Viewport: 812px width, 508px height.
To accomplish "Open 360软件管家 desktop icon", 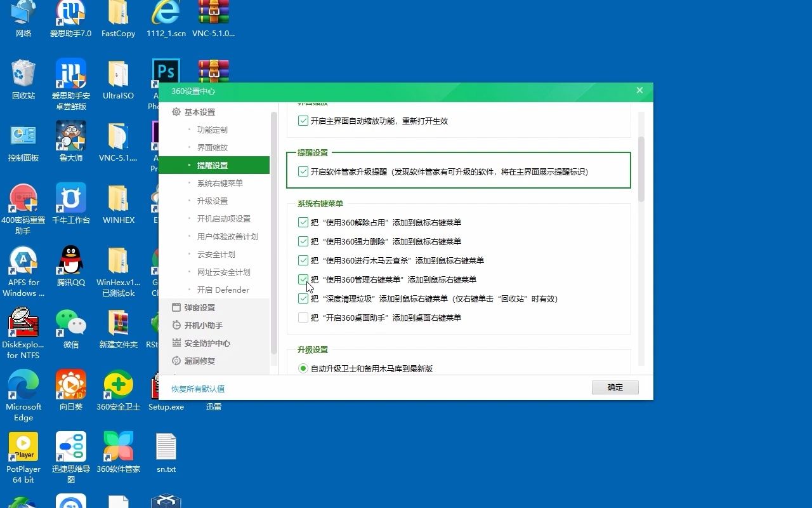I will click(118, 448).
